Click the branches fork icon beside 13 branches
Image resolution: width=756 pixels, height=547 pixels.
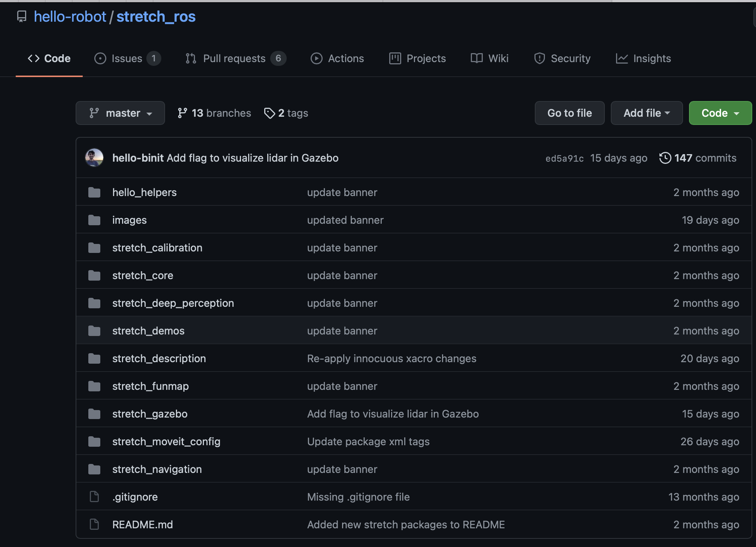click(x=182, y=113)
